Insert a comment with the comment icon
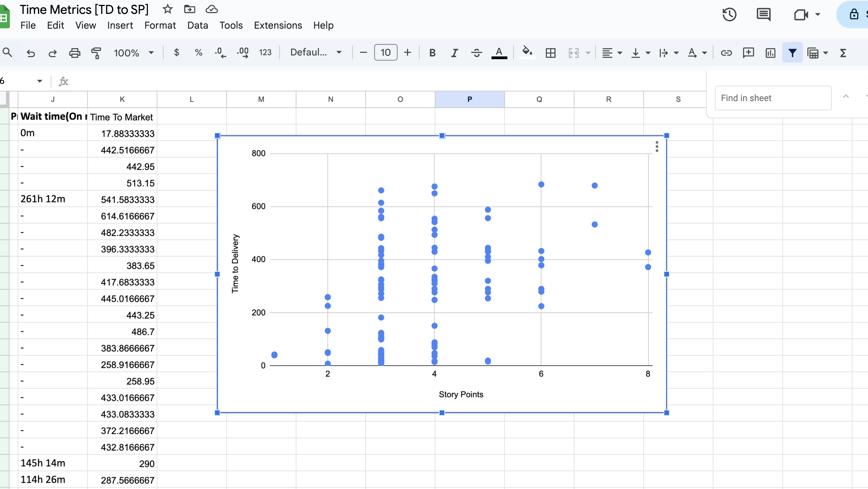 pos(748,53)
